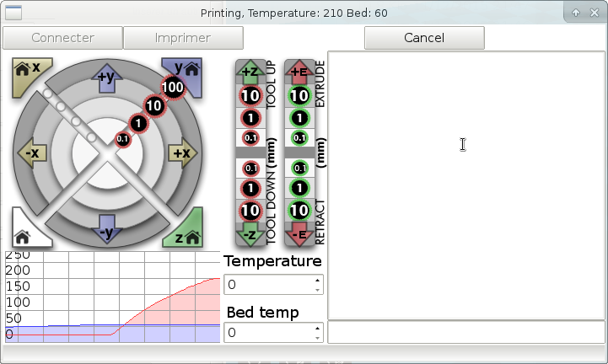Cancel the current print
The width and height of the screenshot is (608, 364).
424,38
